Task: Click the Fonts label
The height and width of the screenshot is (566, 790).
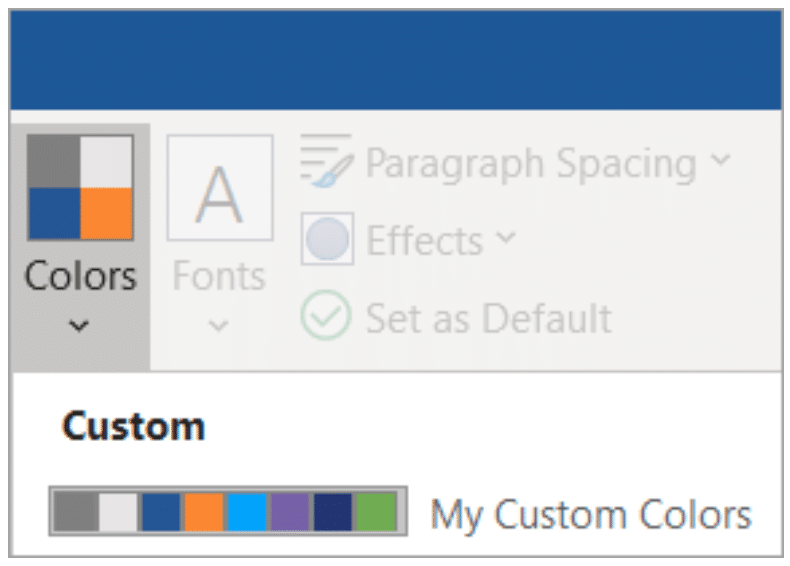Action: [219, 276]
